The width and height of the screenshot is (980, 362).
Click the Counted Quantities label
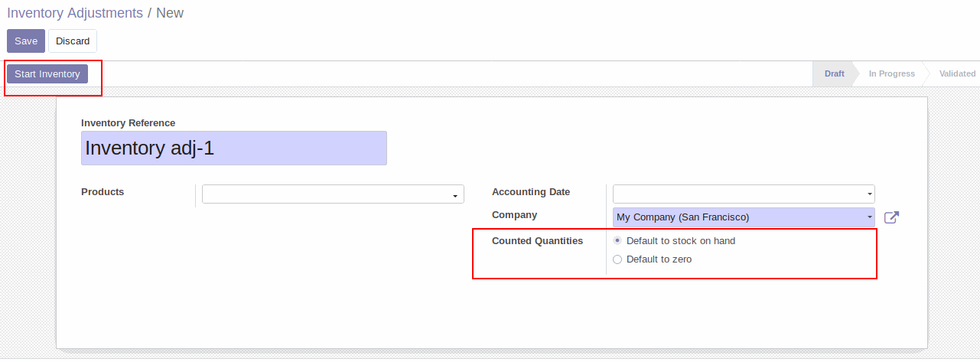[x=537, y=240]
